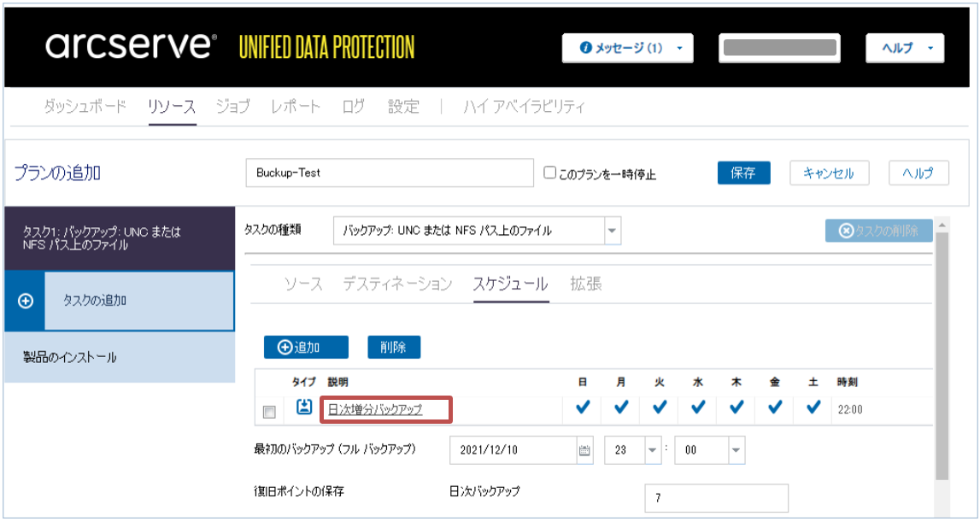This screenshot has height=522, width=980.
Task: Open the calendar picker icon
Action: point(584,450)
